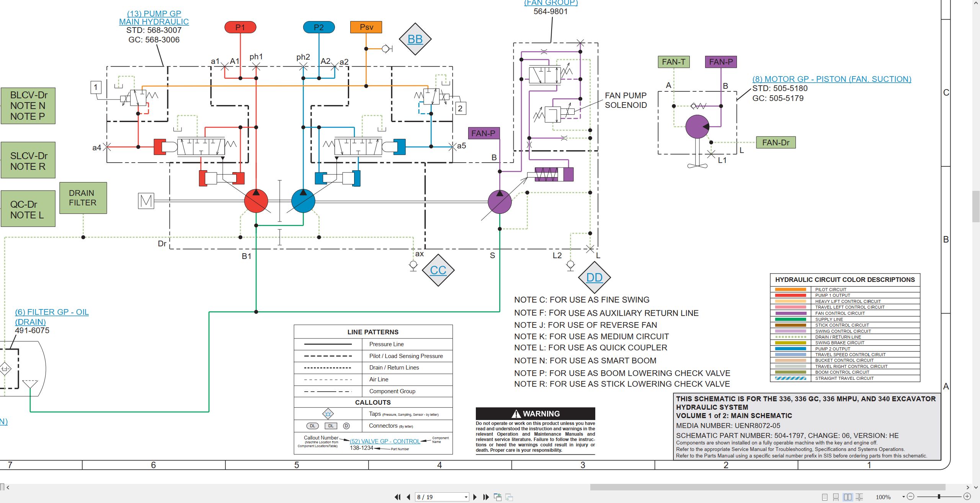
Task: Select the two-page facing view icon
Action: pyautogui.click(x=848, y=497)
